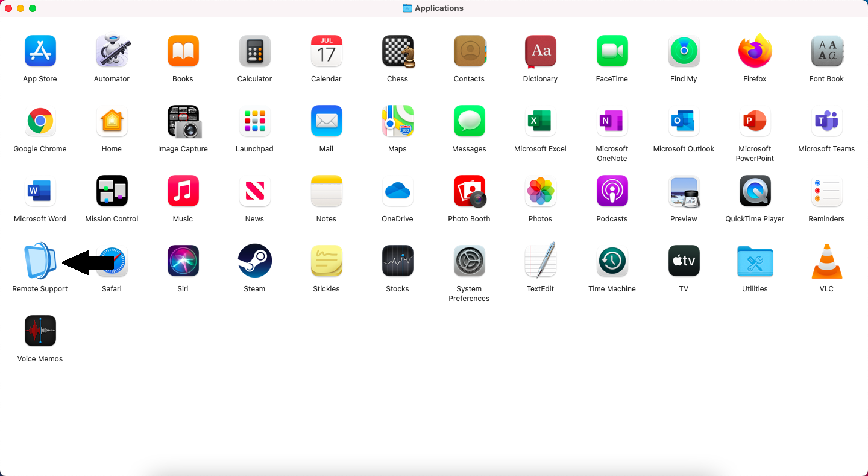Click the Time Machine icon
The height and width of the screenshot is (476, 868).
(x=612, y=261)
